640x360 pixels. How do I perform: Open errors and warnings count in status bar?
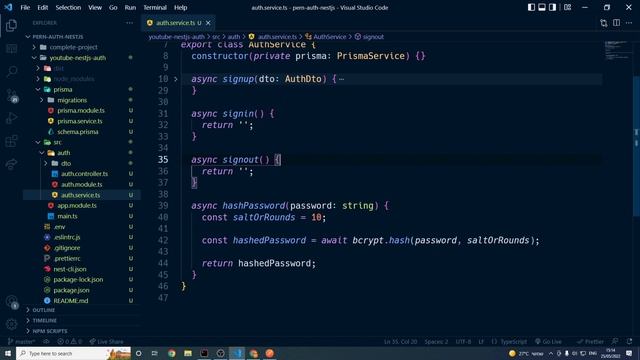tap(69, 342)
